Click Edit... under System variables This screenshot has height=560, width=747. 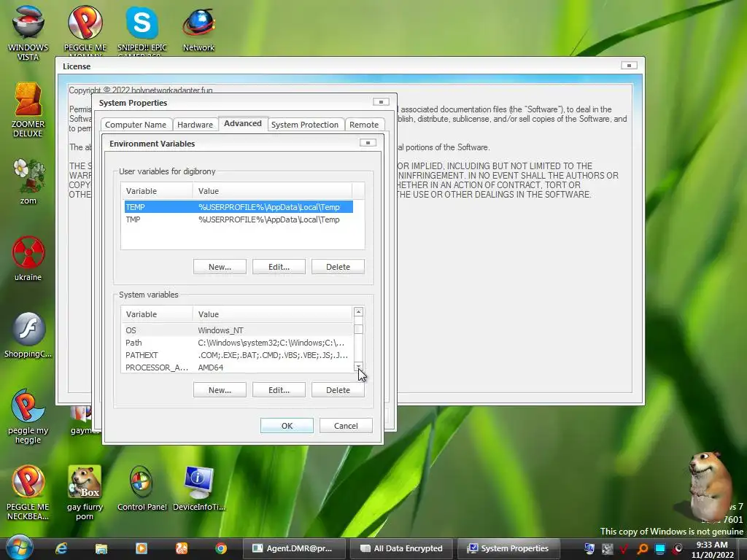(x=279, y=390)
